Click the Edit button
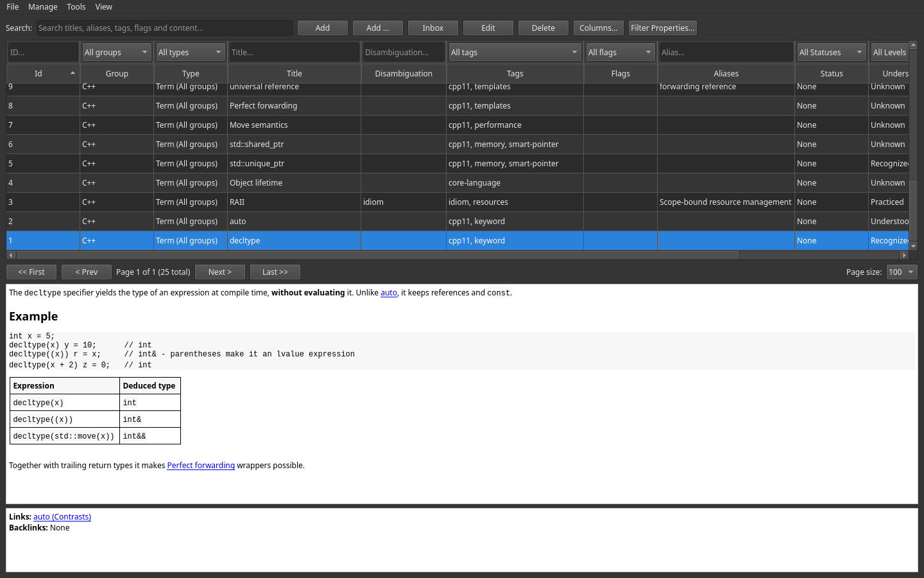 pos(488,28)
